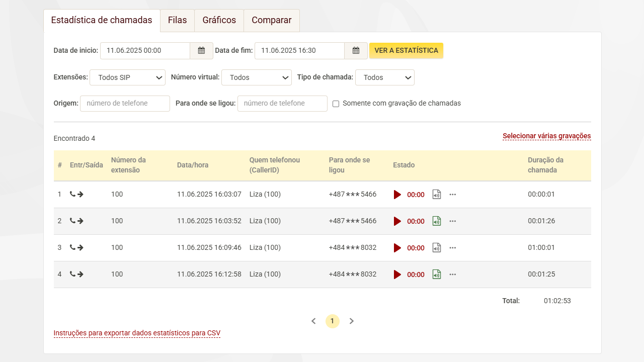Open calendar picker for Data de fim
Image resolution: width=644 pixels, height=362 pixels.
click(356, 51)
